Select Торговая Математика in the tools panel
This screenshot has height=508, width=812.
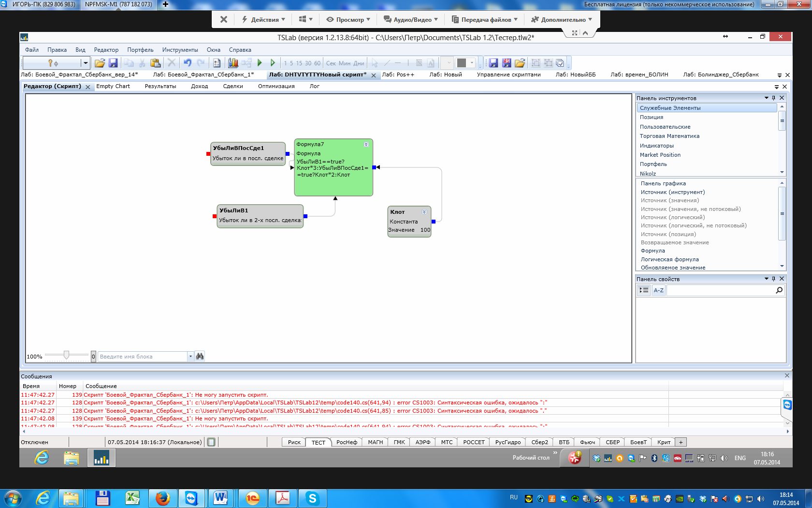pyautogui.click(x=669, y=136)
